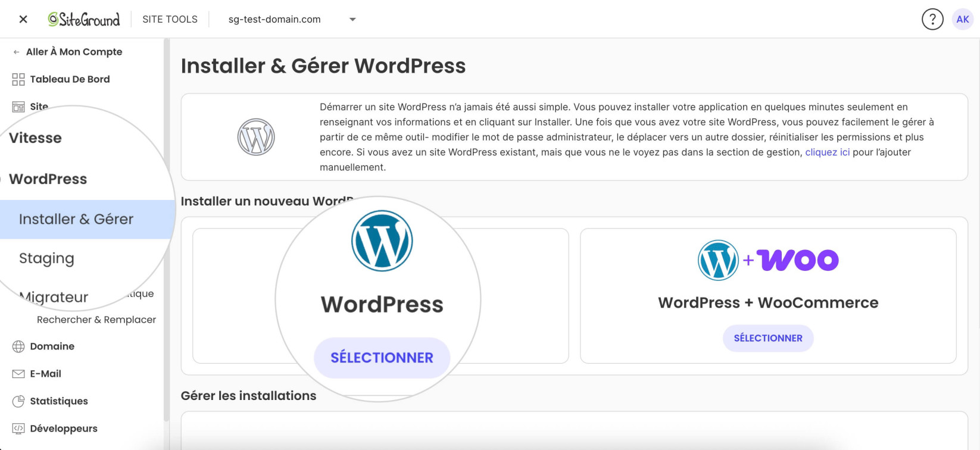The width and height of the screenshot is (980, 450).
Task: Open the Développeurs sidebar section
Action: click(64, 429)
